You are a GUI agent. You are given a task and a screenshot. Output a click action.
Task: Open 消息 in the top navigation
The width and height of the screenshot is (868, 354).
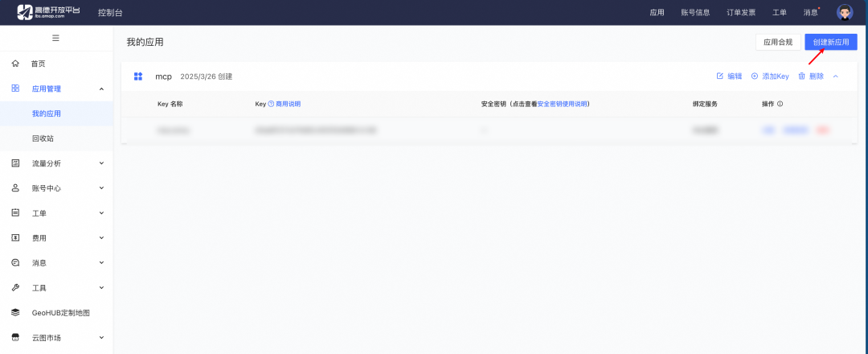tap(810, 12)
